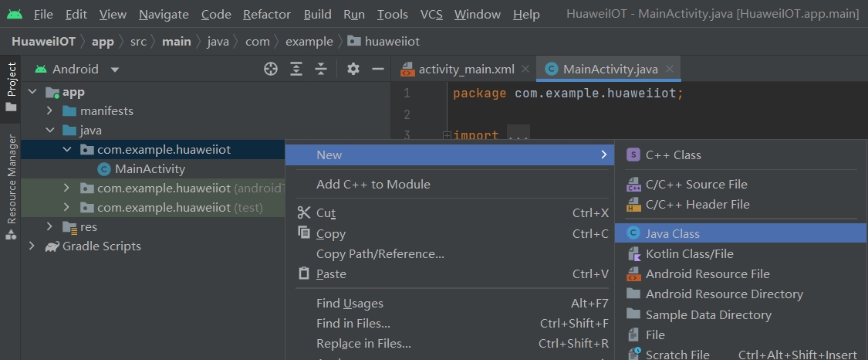Image resolution: width=868 pixels, height=360 pixels.
Task: Collapse the java folder
Action: [x=50, y=130]
